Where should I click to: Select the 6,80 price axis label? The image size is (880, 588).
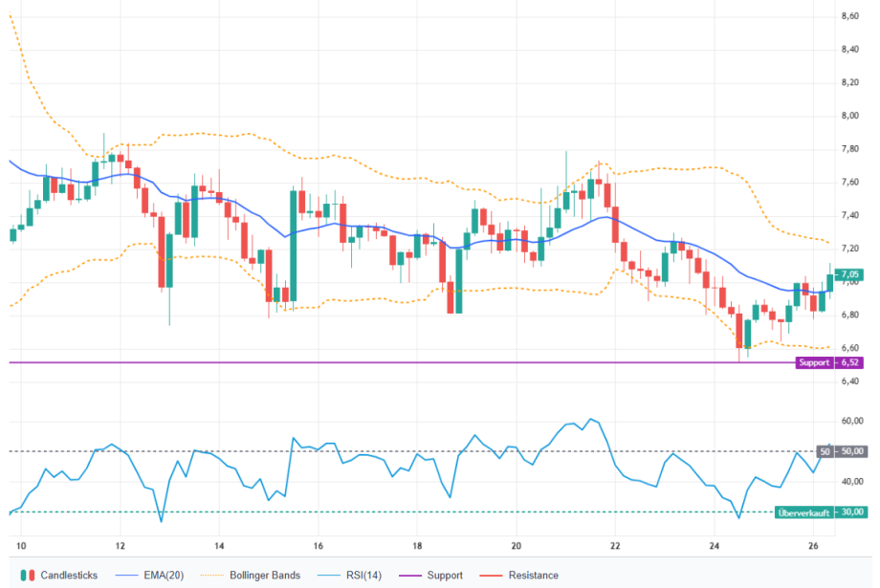point(849,315)
